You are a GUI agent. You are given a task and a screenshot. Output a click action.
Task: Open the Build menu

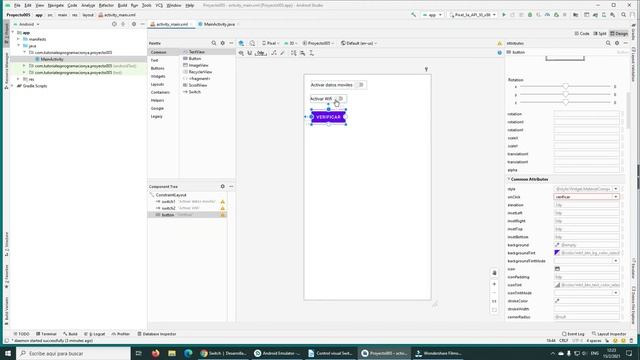(x=122, y=5)
